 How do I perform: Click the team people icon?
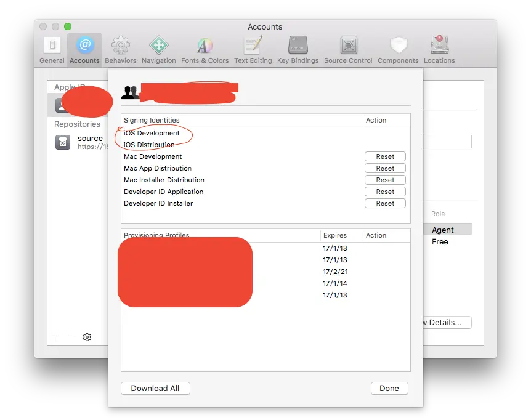pos(130,92)
